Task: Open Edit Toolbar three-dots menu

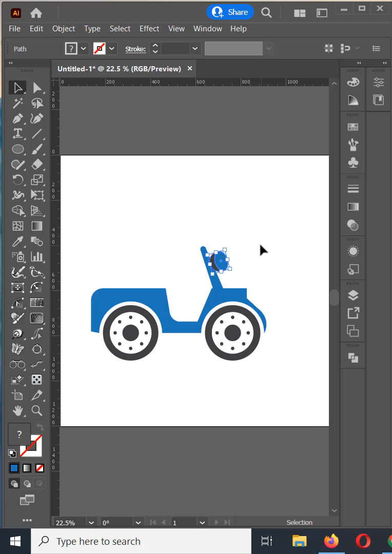Action: (27, 520)
